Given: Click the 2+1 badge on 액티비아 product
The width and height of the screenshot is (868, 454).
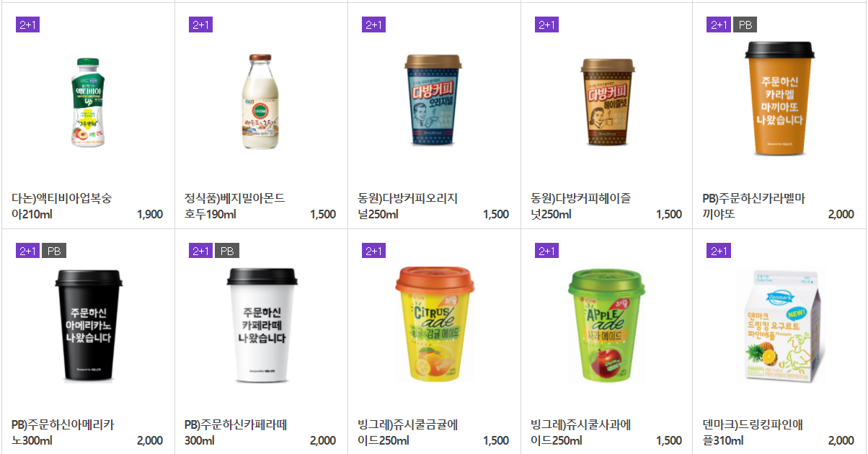Looking at the screenshot, I should click(27, 25).
